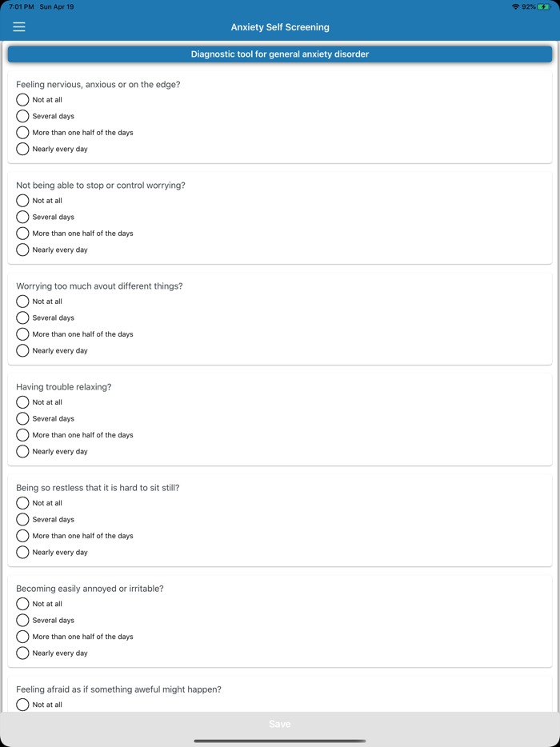This screenshot has width=560, height=747.
Task: Pick 'More than one half' for control worrying
Action: pyautogui.click(x=22, y=234)
